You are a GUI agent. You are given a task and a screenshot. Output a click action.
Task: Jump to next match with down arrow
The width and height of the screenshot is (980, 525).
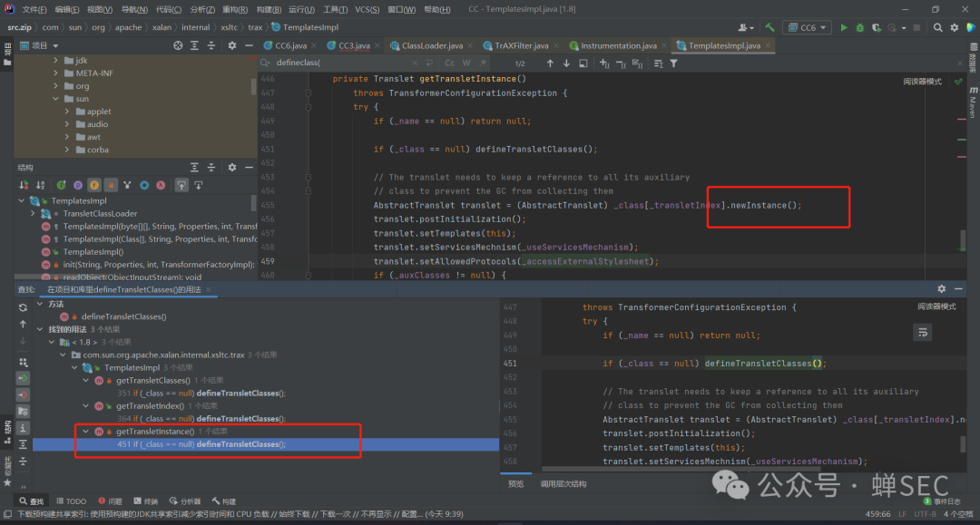[x=566, y=62]
